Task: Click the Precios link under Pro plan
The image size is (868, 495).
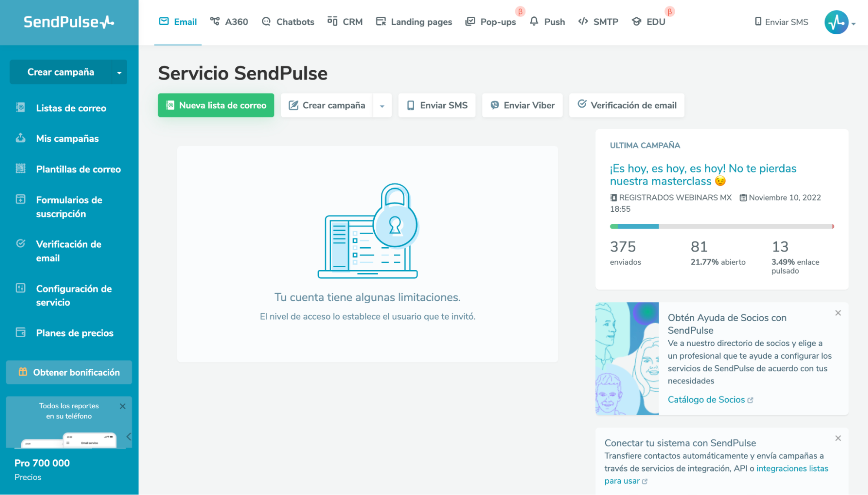Action: (28, 477)
